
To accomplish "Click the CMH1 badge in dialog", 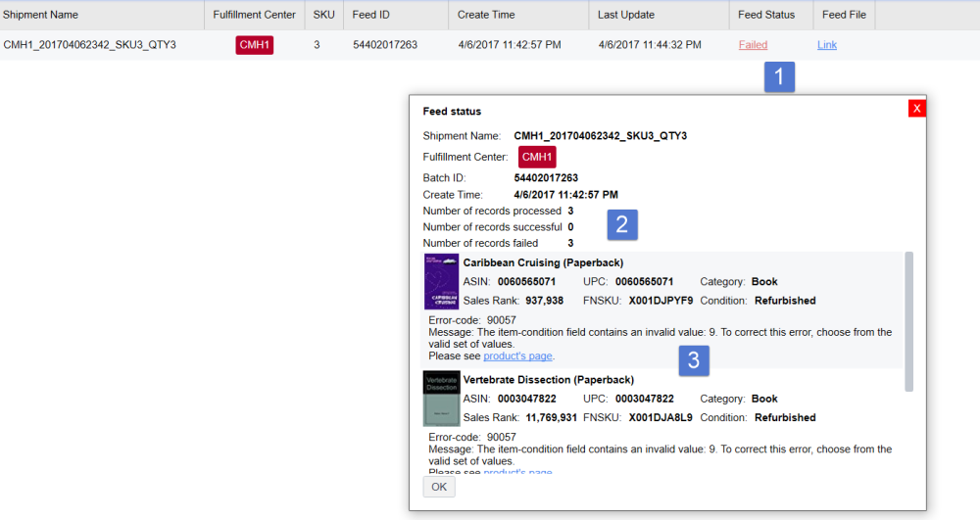I will coord(537,158).
